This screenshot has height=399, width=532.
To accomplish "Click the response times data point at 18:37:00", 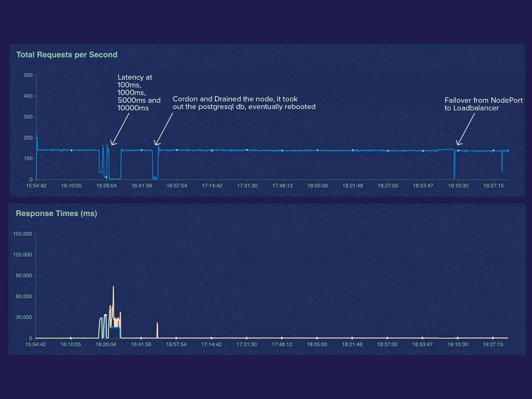I will coord(387,338).
